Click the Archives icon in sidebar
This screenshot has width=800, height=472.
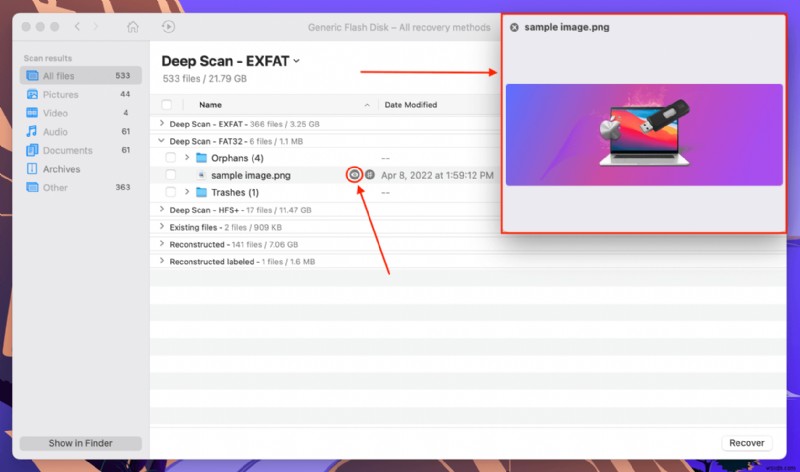point(32,169)
